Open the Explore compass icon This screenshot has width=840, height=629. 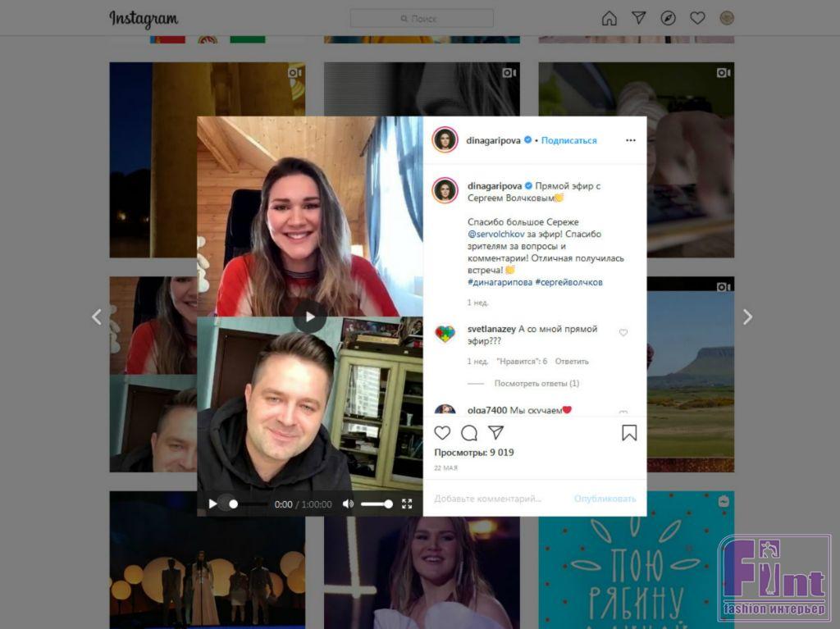(668, 18)
